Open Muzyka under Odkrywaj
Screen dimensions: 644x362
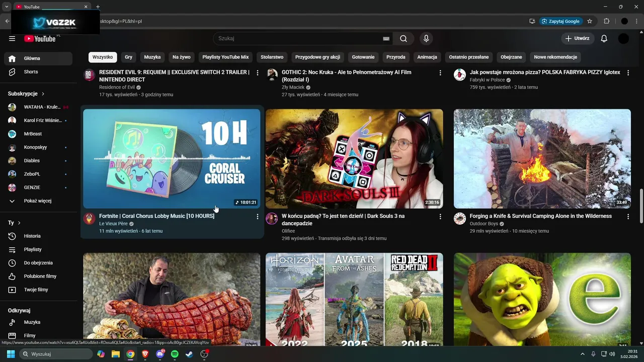(x=38, y=322)
